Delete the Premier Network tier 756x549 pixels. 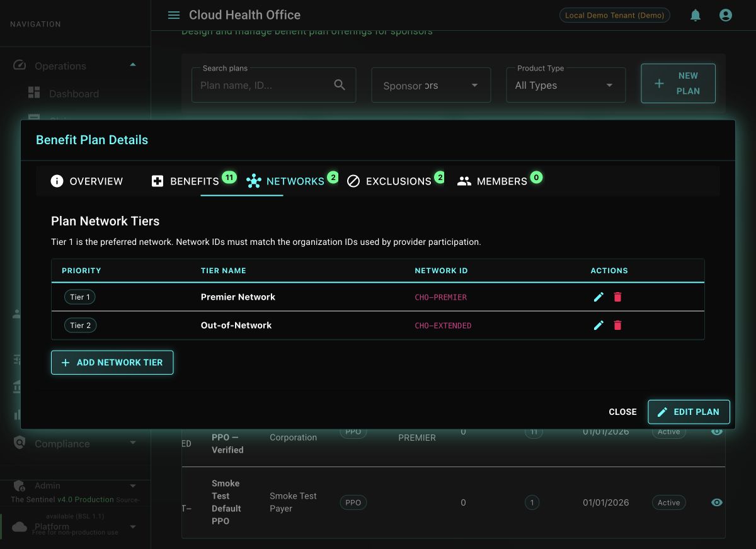tap(617, 297)
